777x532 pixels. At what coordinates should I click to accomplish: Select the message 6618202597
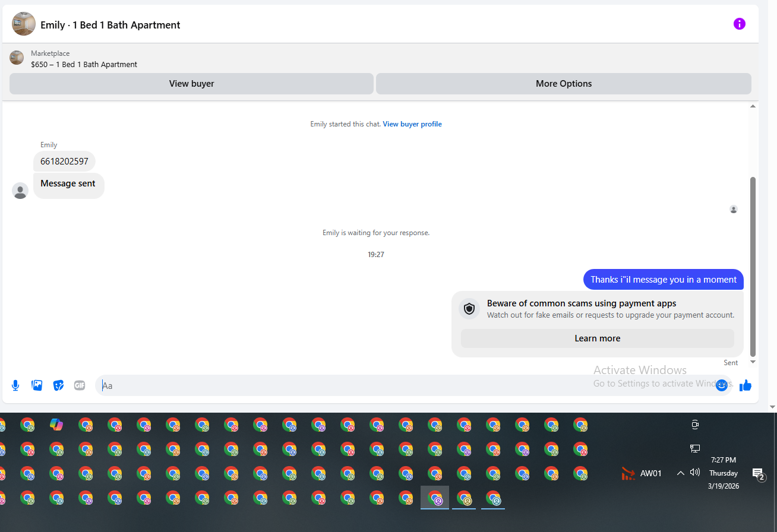[x=64, y=161]
